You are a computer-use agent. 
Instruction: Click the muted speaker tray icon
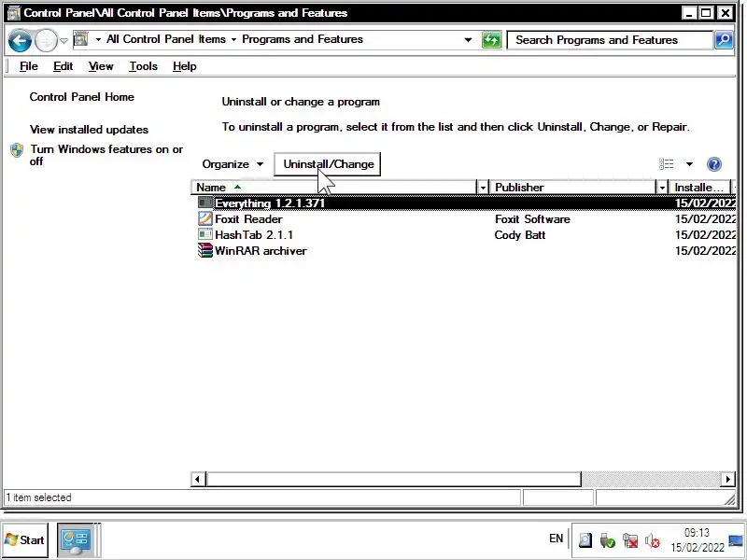(652, 540)
